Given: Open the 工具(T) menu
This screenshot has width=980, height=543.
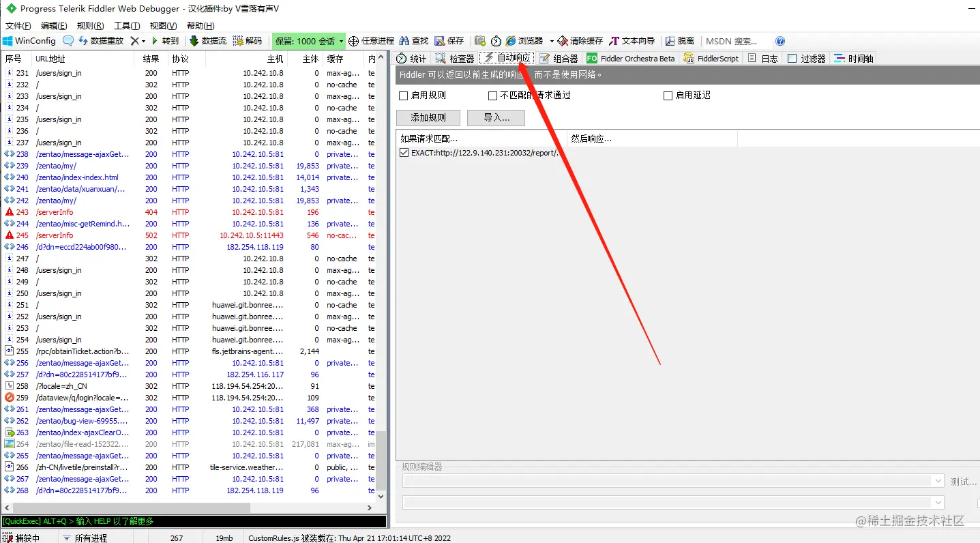Looking at the screenshot, I should [x=127, y=26].
